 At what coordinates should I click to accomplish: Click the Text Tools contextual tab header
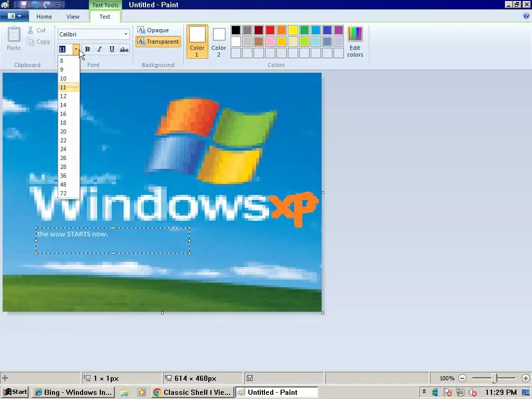pos(105,5)
